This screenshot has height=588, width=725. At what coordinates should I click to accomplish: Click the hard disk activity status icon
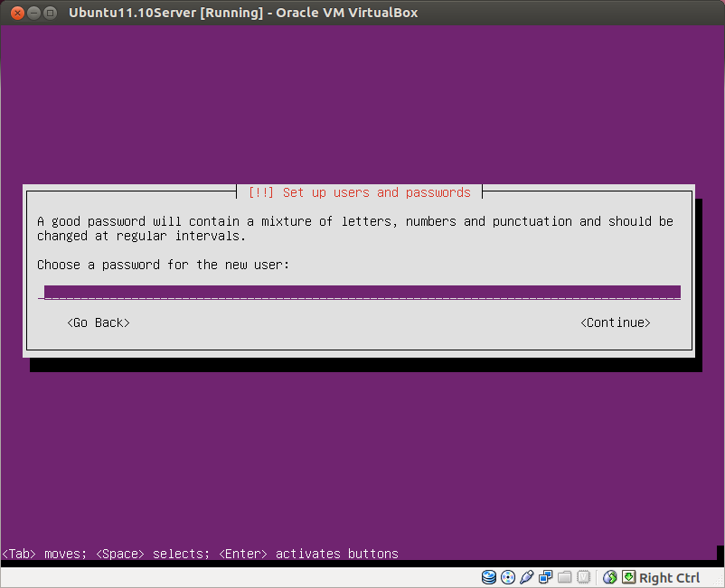coord(489,577)
